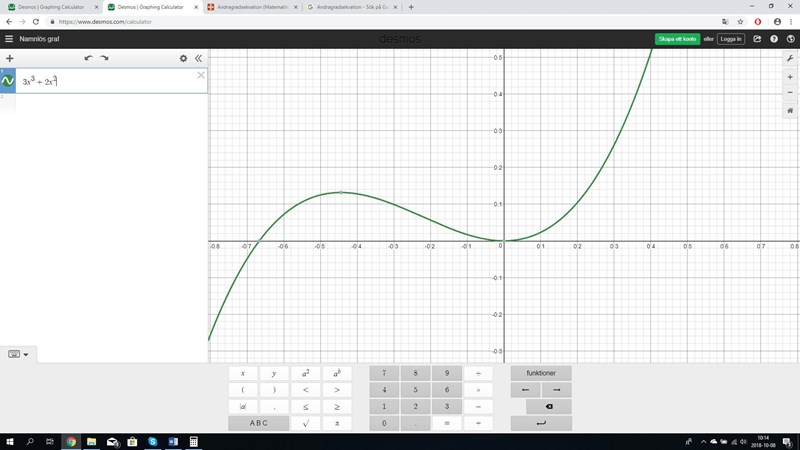Open the help question mark icon
800x450 pixels.
click(774, 39)
